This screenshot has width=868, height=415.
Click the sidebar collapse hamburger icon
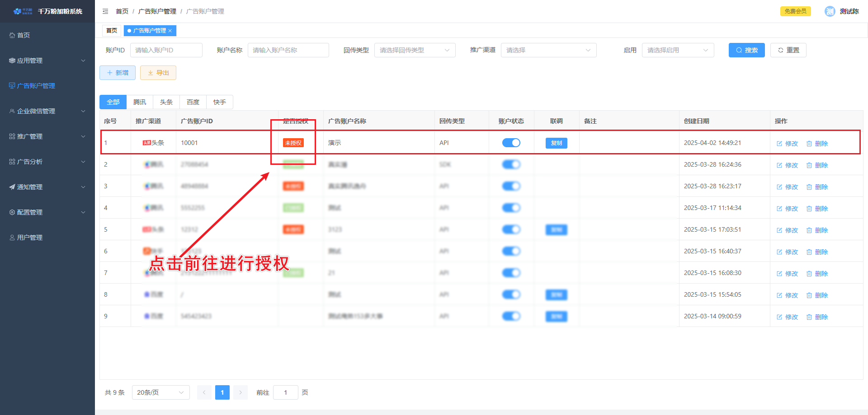105,11
